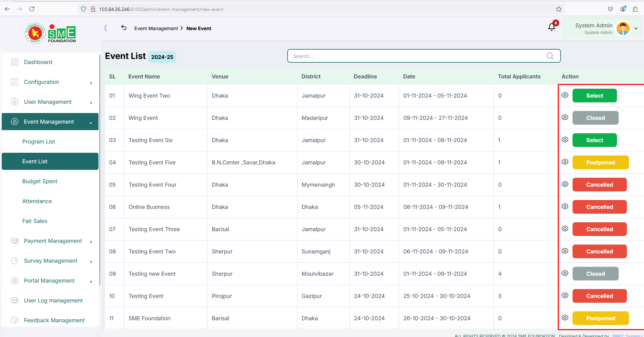View details of Testing Event row 10
This screenshot has width=644, height=337.
[x=565, y=295]
